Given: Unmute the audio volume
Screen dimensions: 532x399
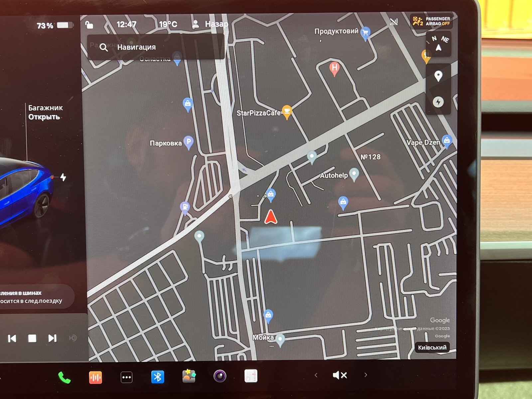Looking at the screenshot, I should tap(340, 375).
